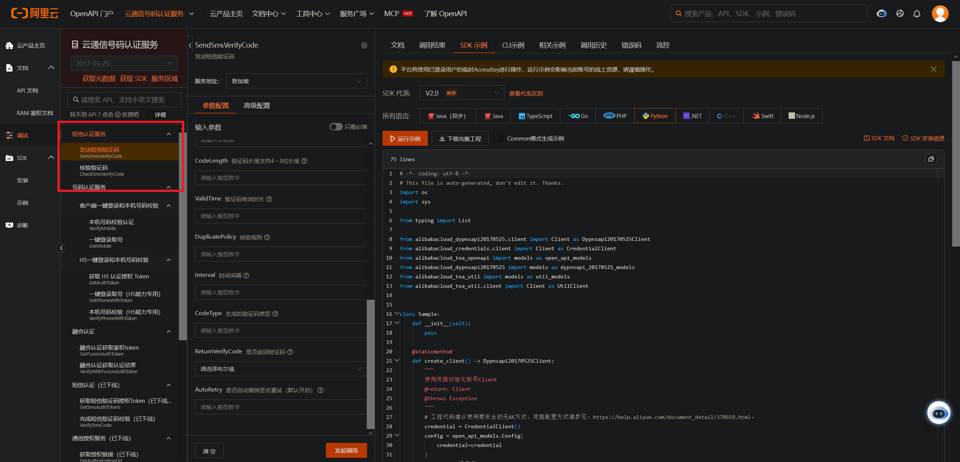Collapse code fold at class Sample line

point(396,314)
